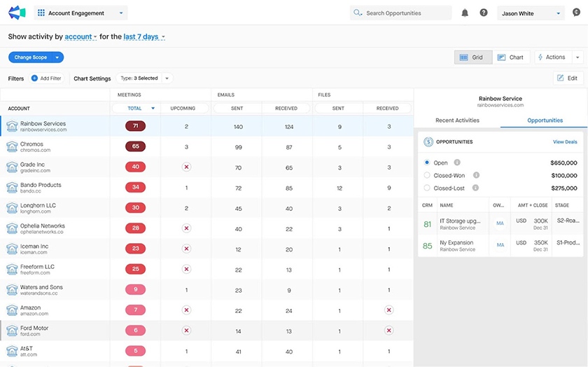Open the app launcher grid icon

(41, 13)
